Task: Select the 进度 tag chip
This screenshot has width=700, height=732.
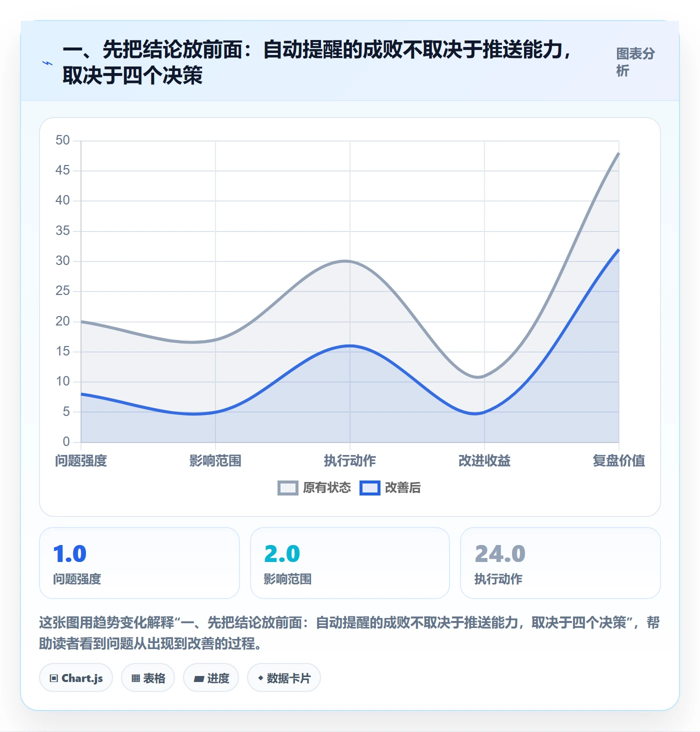Action: [211, 678]
